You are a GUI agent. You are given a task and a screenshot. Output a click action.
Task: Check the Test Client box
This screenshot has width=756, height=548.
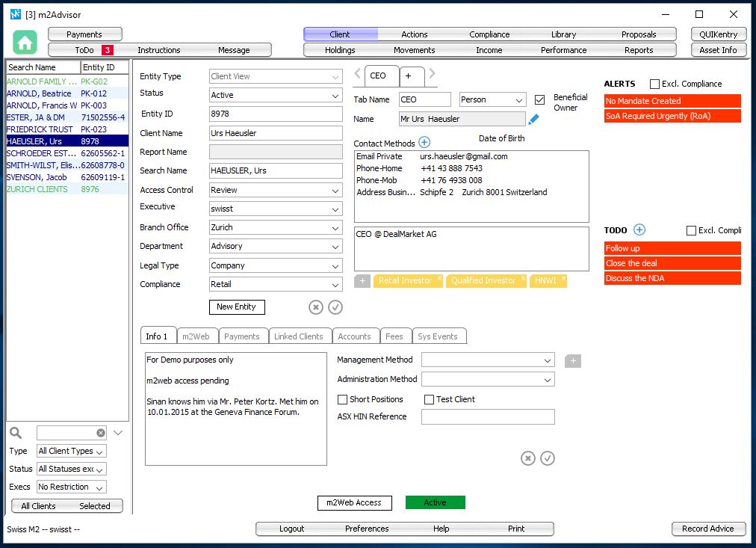coord(429,399)
